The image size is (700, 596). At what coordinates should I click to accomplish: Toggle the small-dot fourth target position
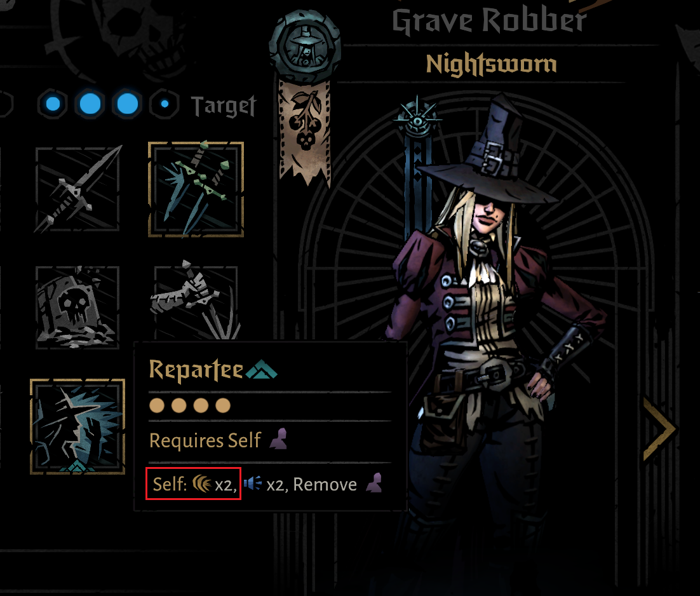(x=165, y=104)
